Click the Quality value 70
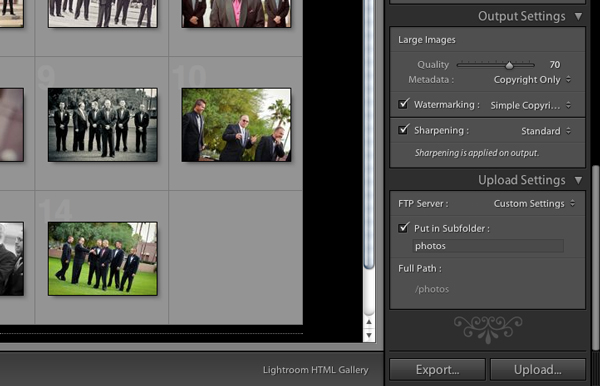 [x=555, y=65]
